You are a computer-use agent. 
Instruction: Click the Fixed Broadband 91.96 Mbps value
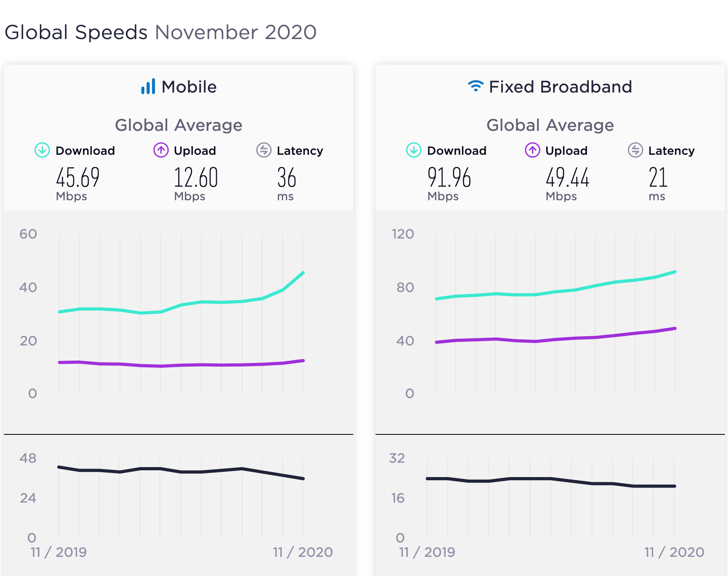click(449, 178)
